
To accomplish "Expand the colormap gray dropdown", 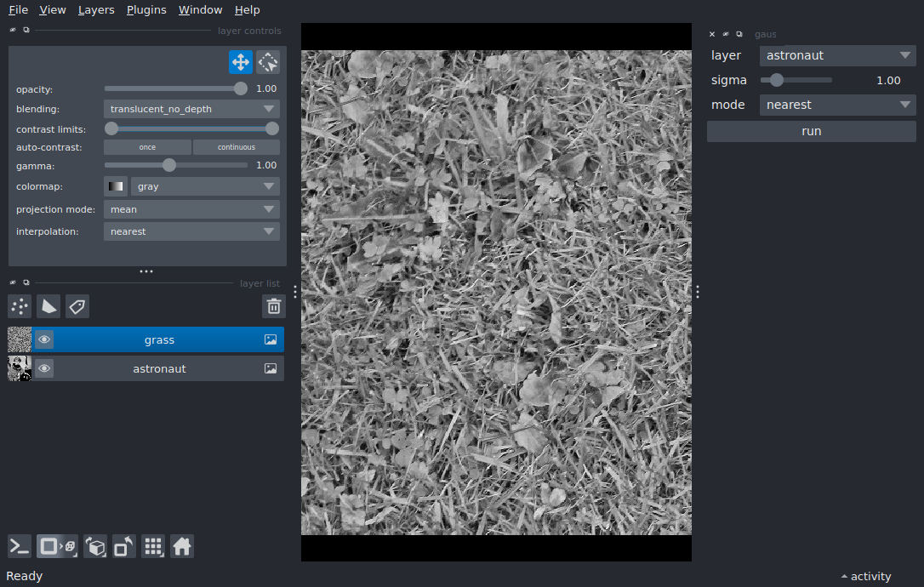I will coord(204,186).
